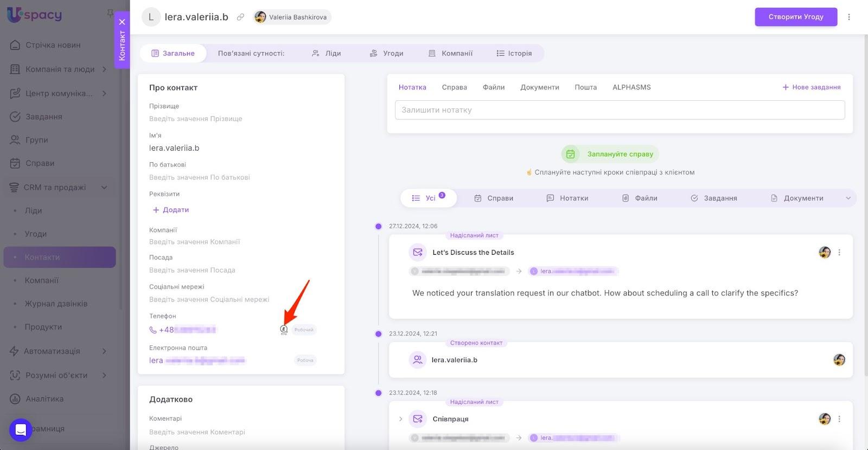Screen dimensions: 868x450
Task: Click the Соціальні мережі value field
Action: point(209,299)
